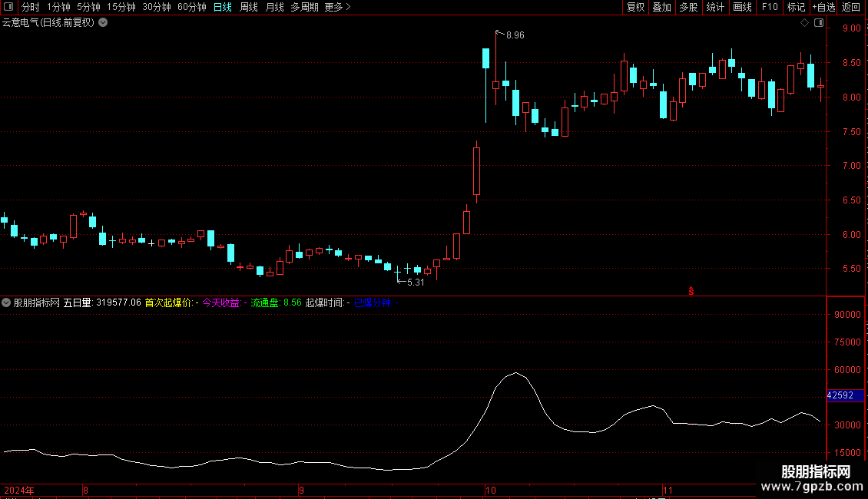Activate the 画线 drawing tools
The height and width of the screenshot is (499, 868).
point(742,7)
